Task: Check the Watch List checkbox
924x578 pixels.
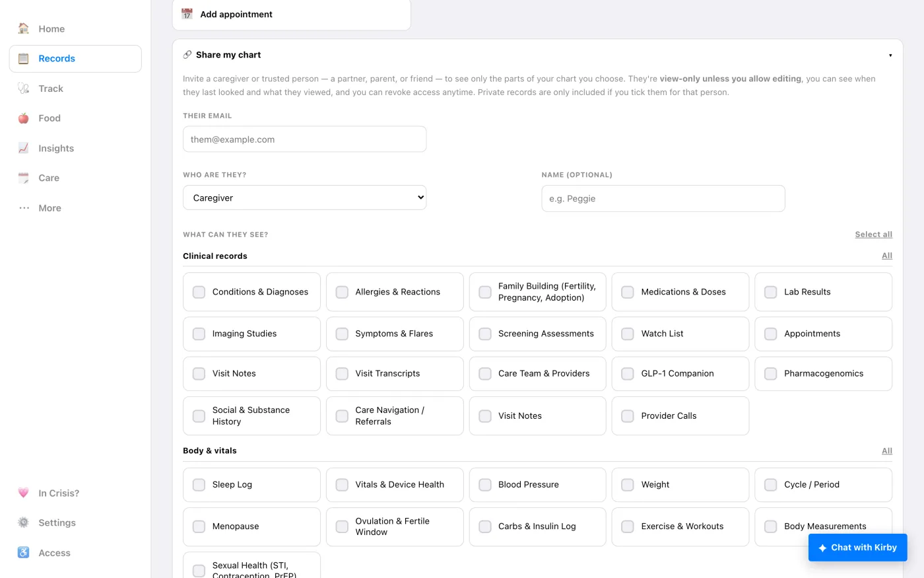Action: tap(628, 334)
